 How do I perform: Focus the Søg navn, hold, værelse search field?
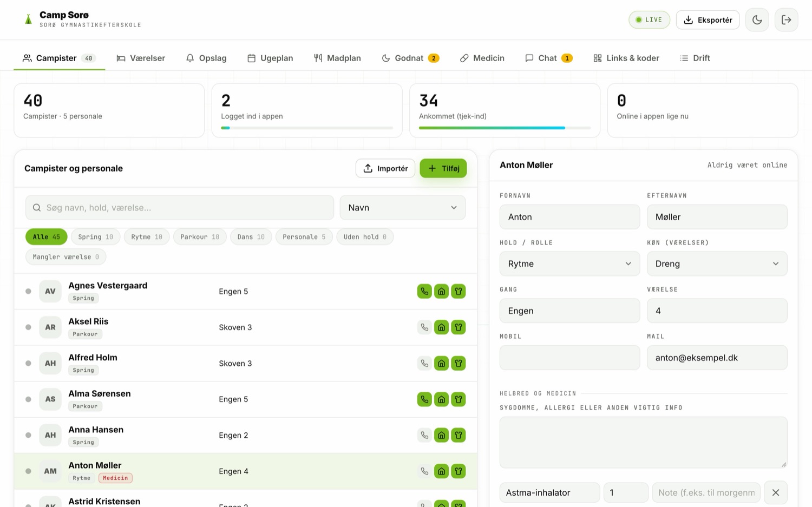(180, 208)
